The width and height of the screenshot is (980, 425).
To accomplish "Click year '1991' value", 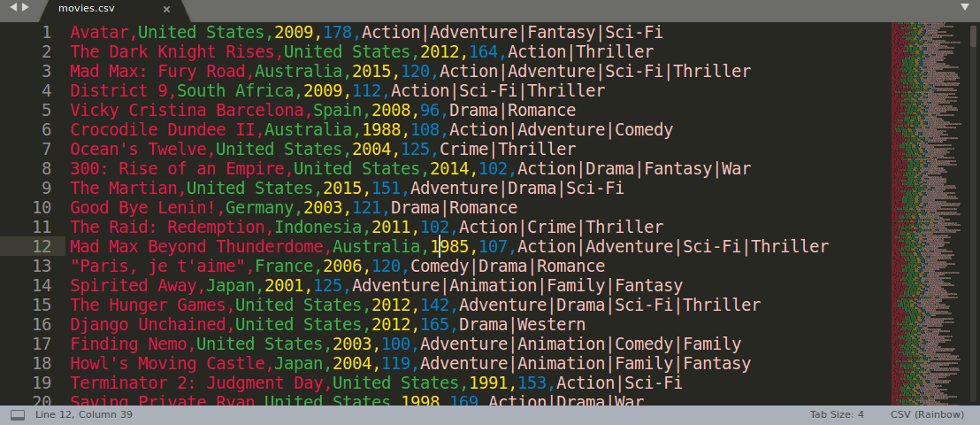I will [x=488, y=383].
